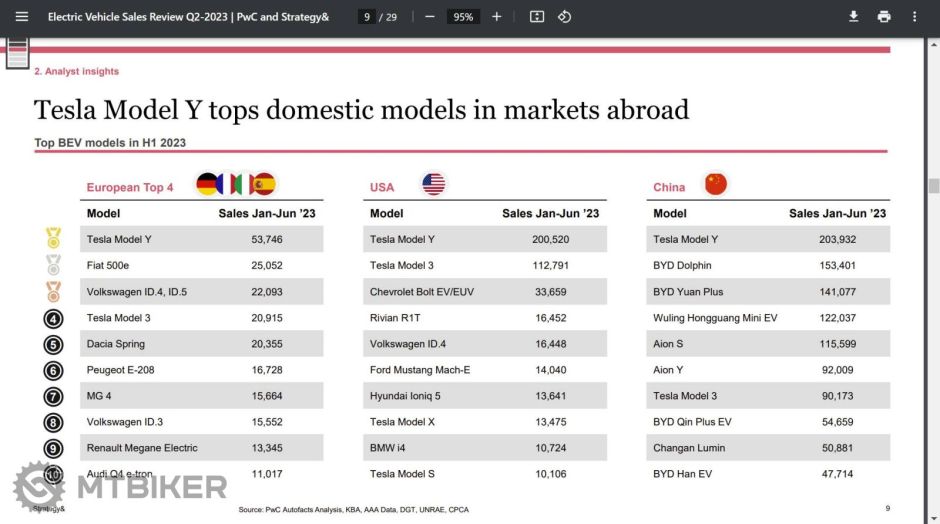Click the page number input field
The width and height of the screenshot is (940, 524).
[x=368, y=17]
